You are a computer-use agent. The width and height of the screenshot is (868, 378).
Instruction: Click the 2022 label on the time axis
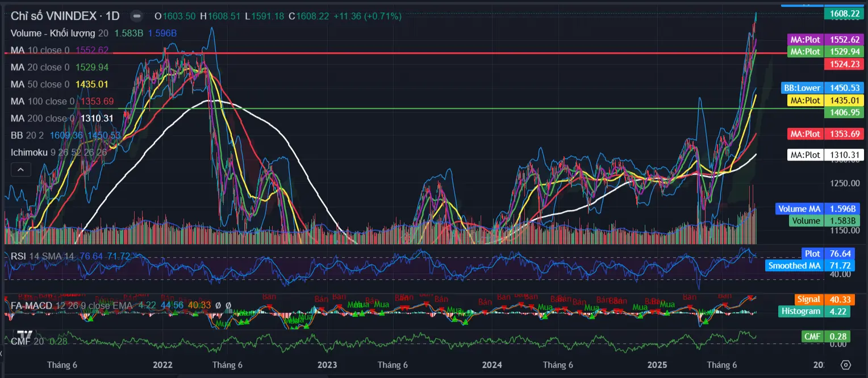[x=164, y=365]
